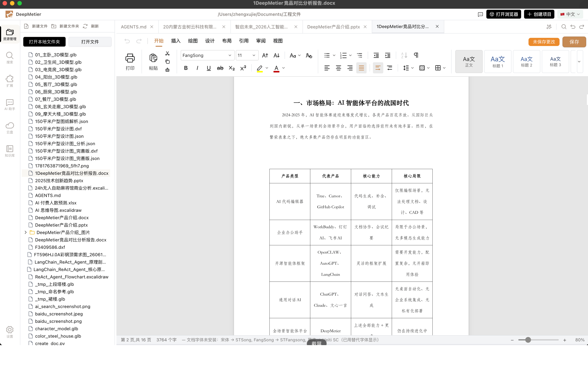Open the 中文 language dropdown

[x=570, y=14]
